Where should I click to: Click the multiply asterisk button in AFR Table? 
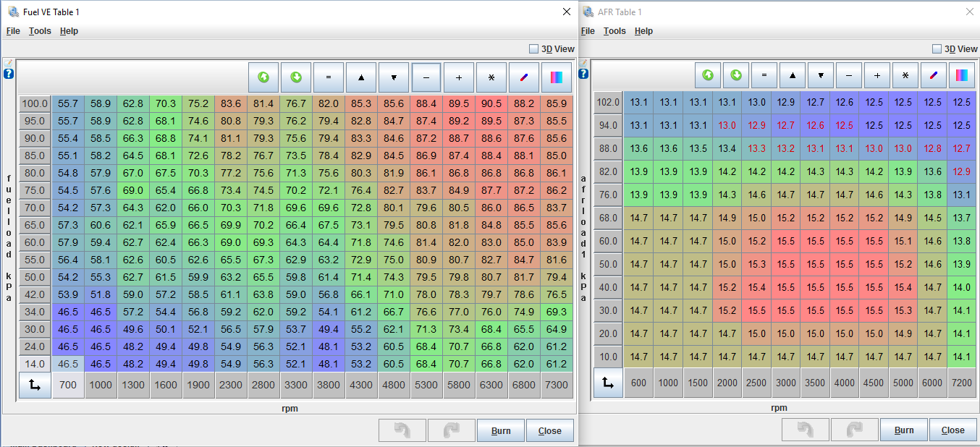coord(905,74)
